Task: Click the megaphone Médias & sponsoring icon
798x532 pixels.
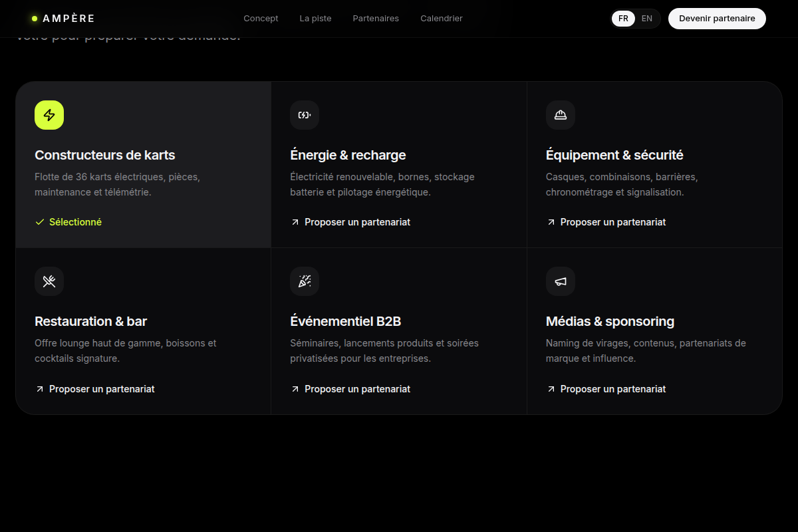Action: (561, 281)
